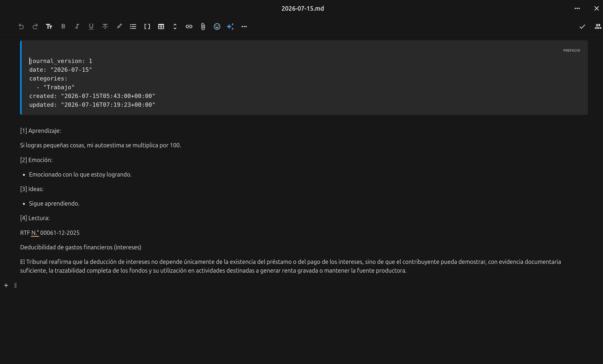Viewport: 603px width, 364px height.
Task: Open the text style formatting tool
Action: (49, 26)
